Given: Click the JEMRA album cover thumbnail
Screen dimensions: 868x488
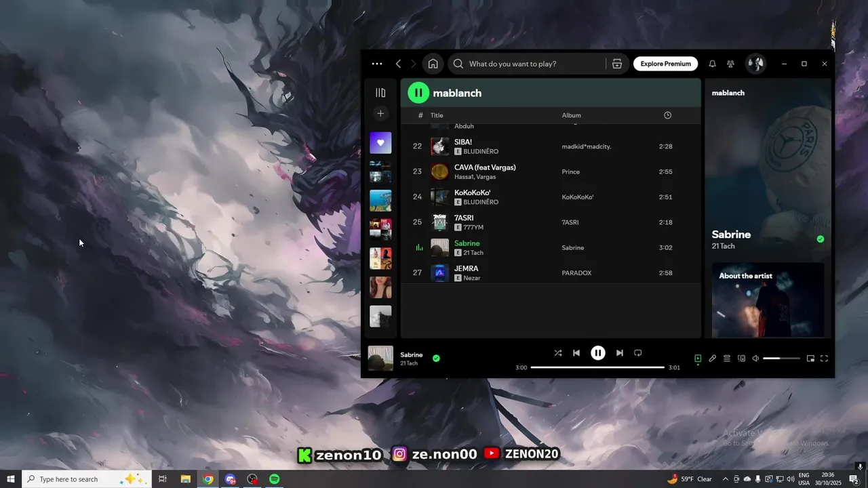Looking at the screenshot, I should tap(439, 273).
